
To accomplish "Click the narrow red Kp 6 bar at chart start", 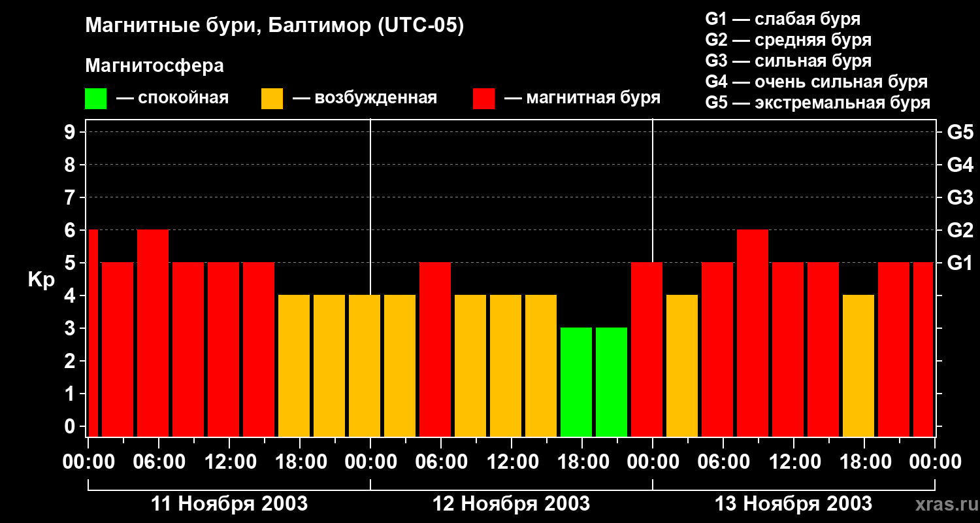I will 93,333.
